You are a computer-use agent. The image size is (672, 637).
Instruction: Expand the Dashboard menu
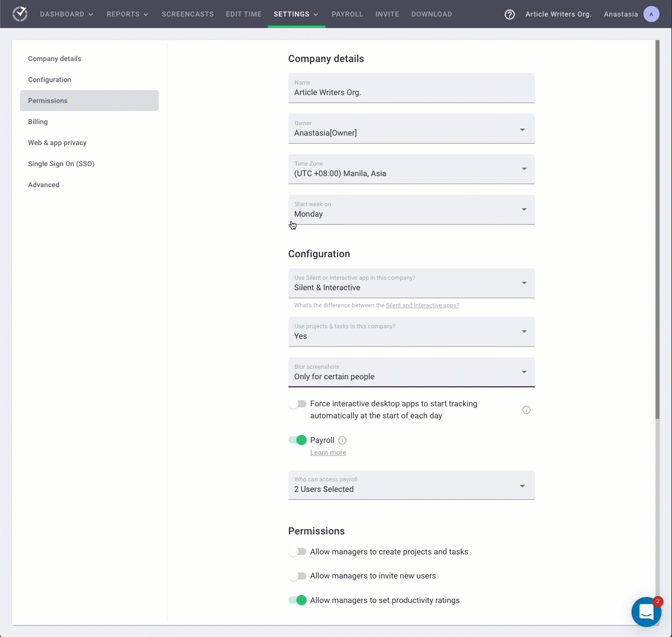point(67,14)
